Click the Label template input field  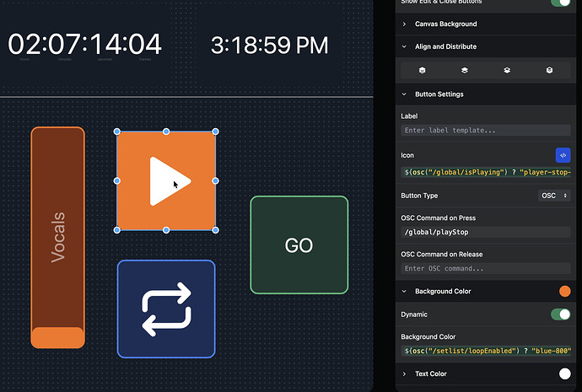click(x=485, y=131)
